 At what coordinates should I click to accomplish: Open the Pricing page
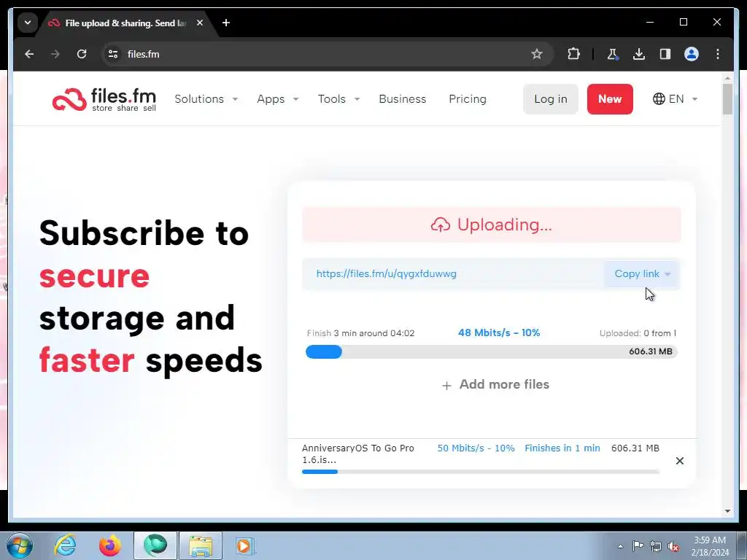tap(468, 99)
